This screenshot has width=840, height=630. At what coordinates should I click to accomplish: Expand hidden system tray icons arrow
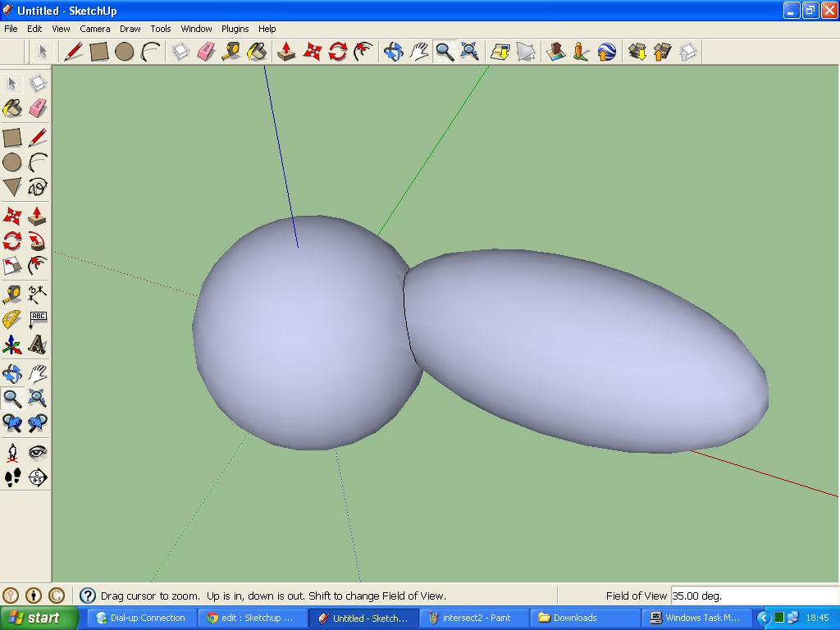(x=764, y=618)
